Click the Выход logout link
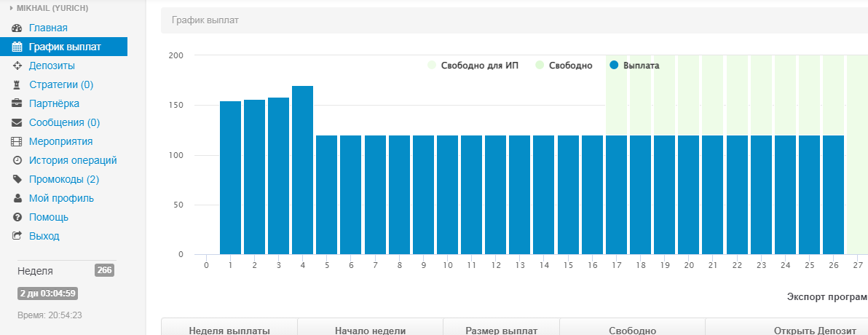The height and width of the screenshot is (335, 868). 44,236
